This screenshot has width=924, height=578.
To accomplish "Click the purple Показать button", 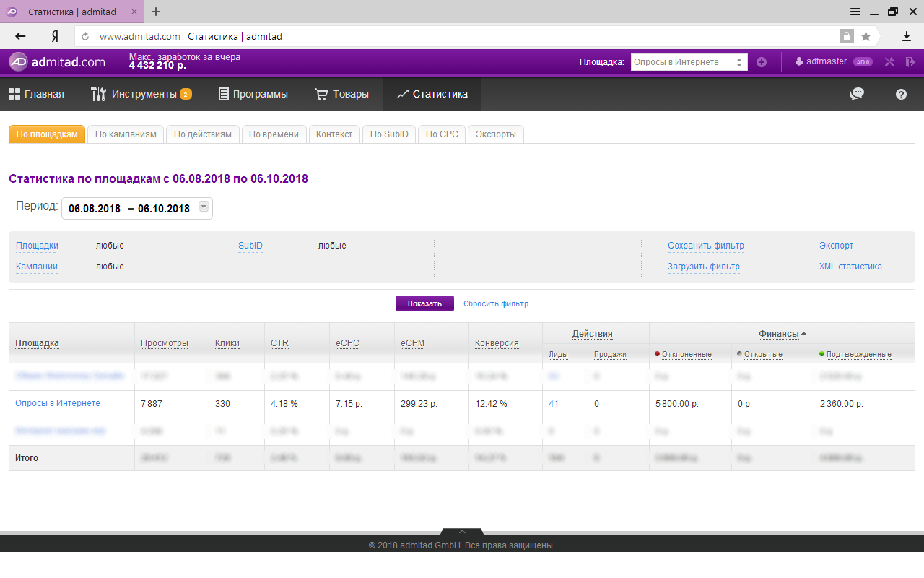I will (x=424, y=303).
